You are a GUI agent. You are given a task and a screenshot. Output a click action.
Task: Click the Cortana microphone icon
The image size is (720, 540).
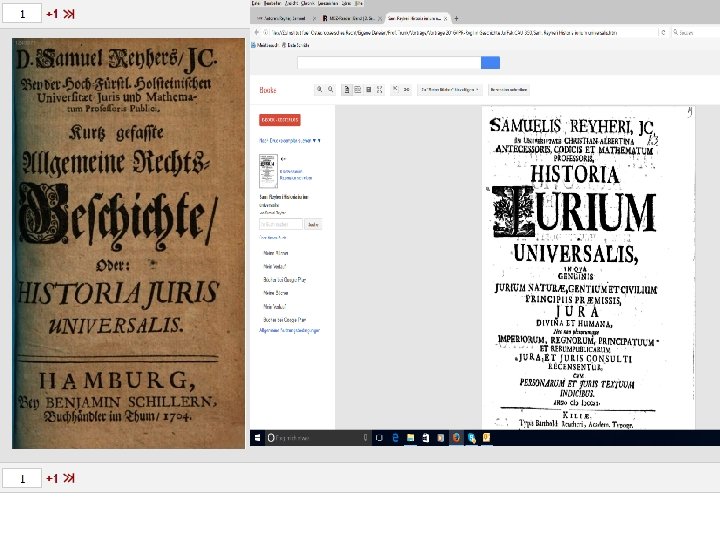click(366, 438)
